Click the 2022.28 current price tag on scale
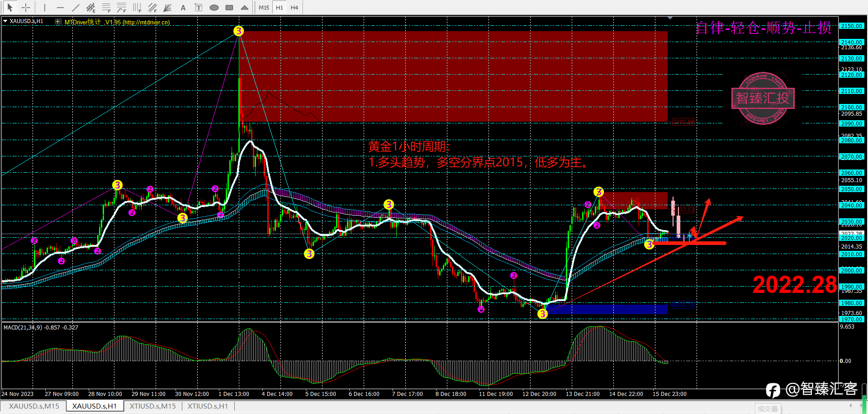Screen dimensions: 868x414 [852, 234]
